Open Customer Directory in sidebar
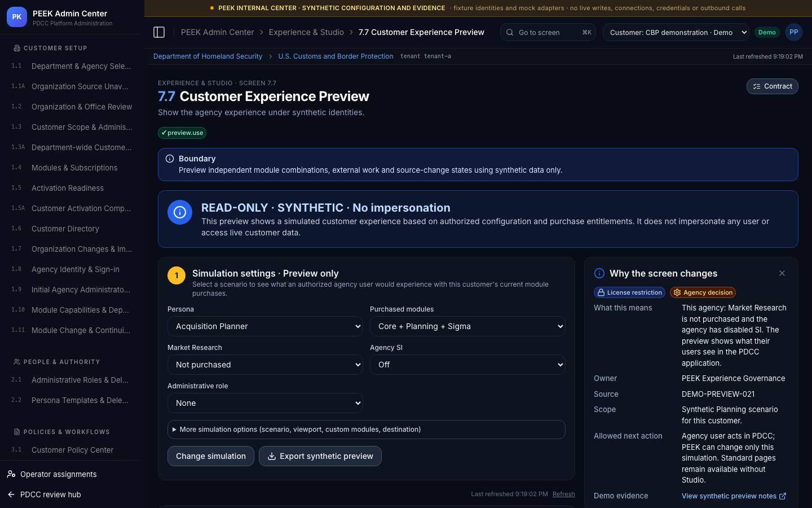 point(71,229)
